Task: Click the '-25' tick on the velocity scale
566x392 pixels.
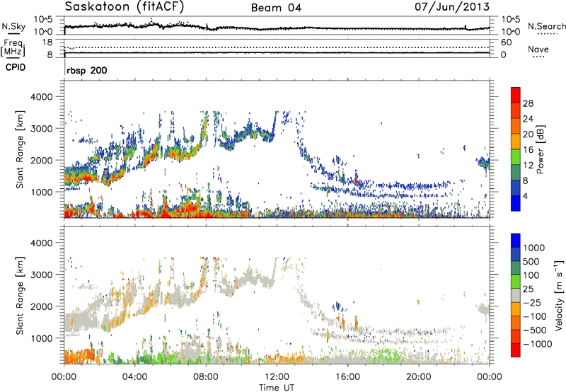Action: pyautogui.click(x=532, y=303)
